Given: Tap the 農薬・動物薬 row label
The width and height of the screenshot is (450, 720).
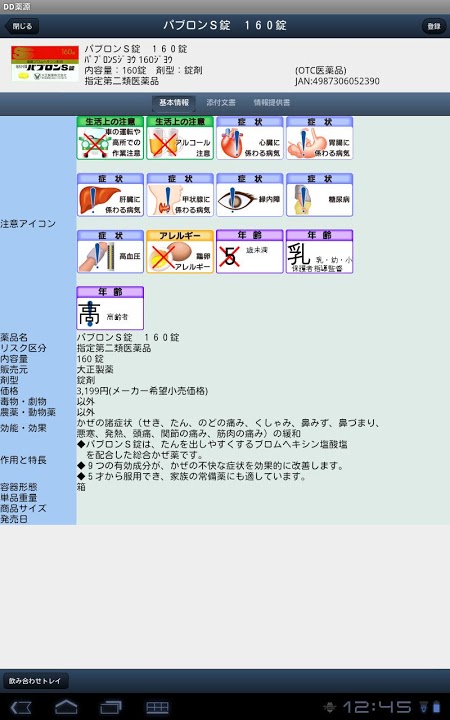Looking at the screenshot, I should point(28,412).
